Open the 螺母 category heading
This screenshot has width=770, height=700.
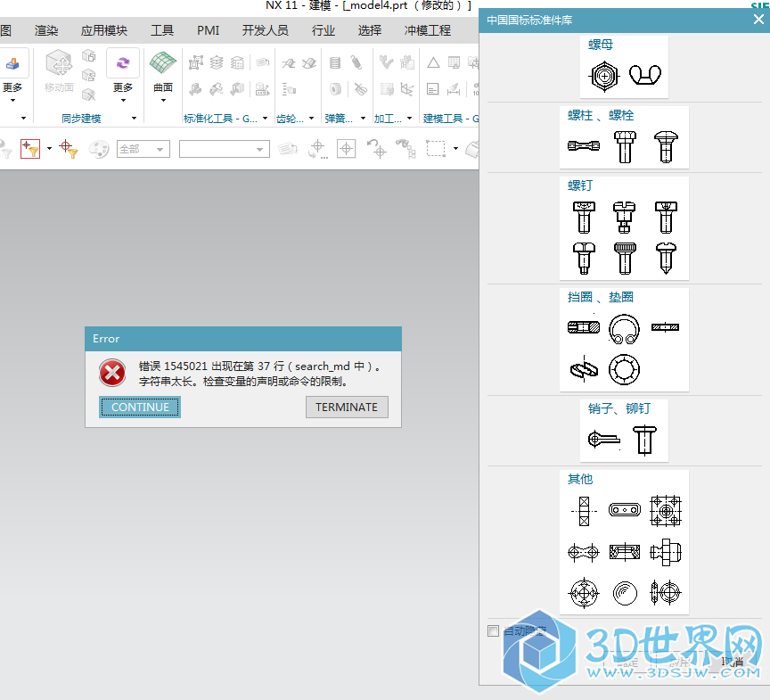click(x=601, y=45)
